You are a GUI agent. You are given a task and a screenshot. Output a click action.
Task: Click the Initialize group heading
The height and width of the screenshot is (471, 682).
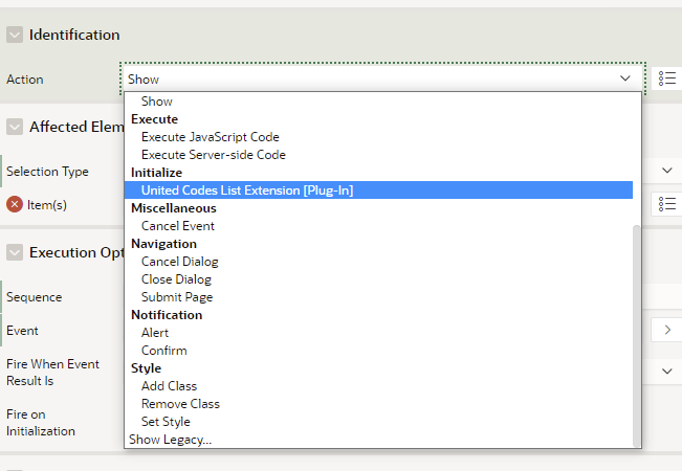click(157, 173)
